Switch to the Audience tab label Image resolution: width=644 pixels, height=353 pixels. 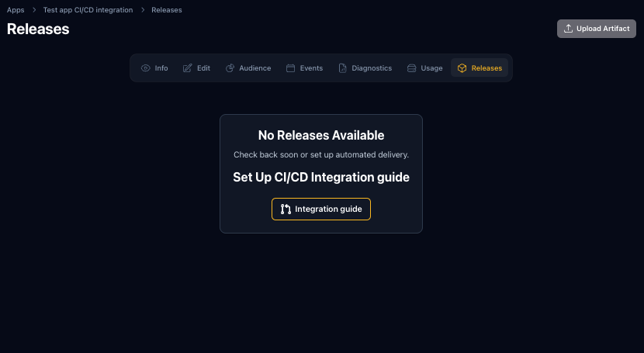coord(254,68)
